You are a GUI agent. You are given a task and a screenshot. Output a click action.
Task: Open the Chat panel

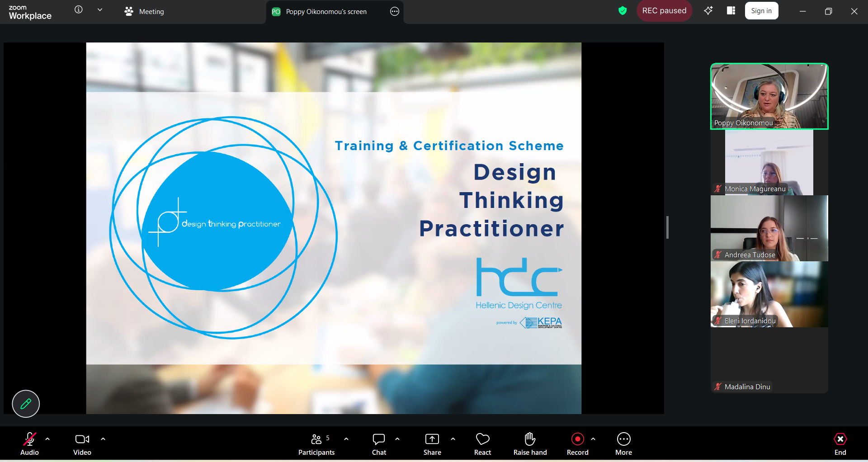click(379, 444)
